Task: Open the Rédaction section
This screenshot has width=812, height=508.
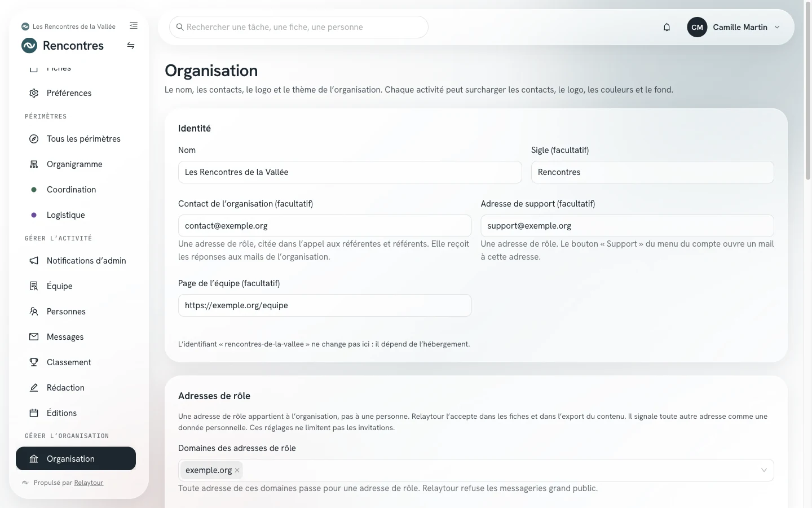Action: (x=76, y=388)
